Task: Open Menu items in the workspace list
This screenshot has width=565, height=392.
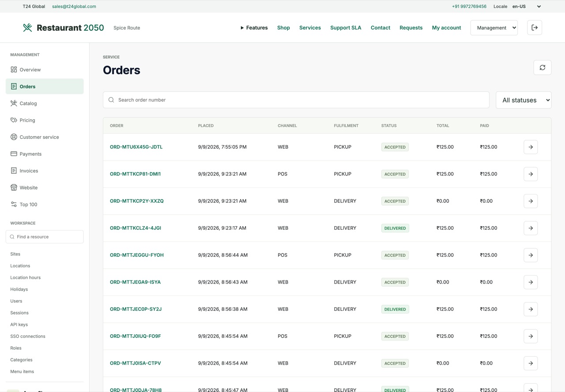Action: (x=22, y=372)
